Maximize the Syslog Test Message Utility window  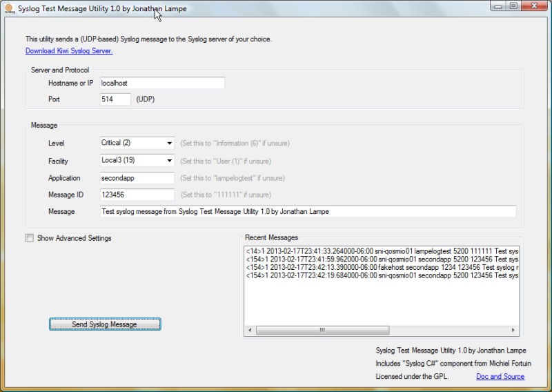pos(513,6)
